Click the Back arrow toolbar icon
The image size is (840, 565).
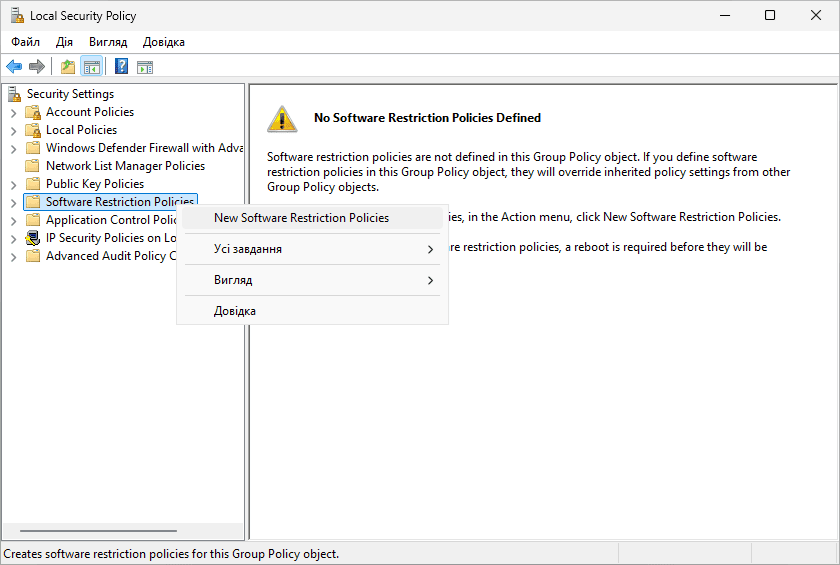point(14,67)
